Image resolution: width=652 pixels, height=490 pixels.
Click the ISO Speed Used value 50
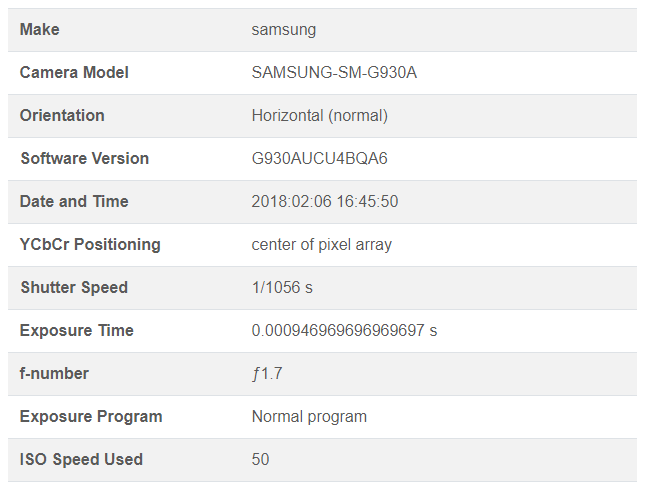(x=260, y=460)
